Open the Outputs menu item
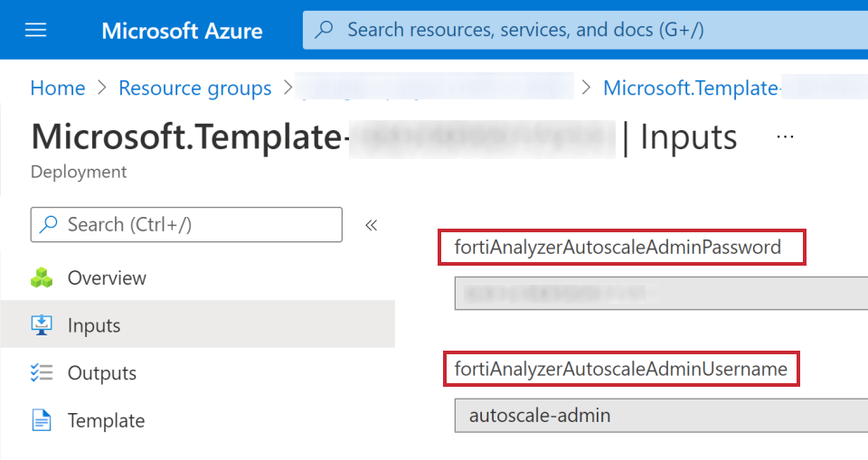This screenshot has width=868, height=460. pos(102,373)
